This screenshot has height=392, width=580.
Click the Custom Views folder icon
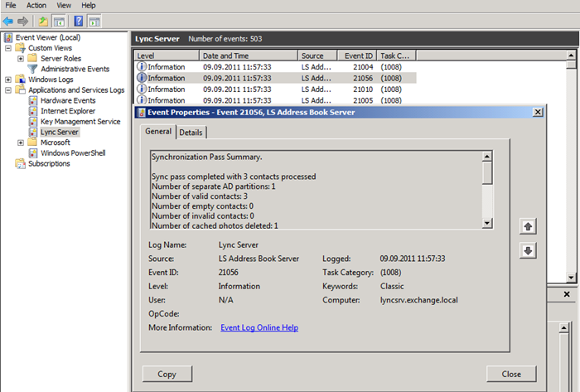[21, 48]
